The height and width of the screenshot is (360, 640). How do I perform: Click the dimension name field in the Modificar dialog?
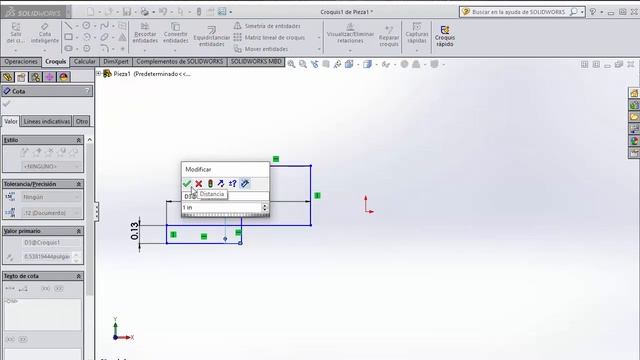pos(225,196)
